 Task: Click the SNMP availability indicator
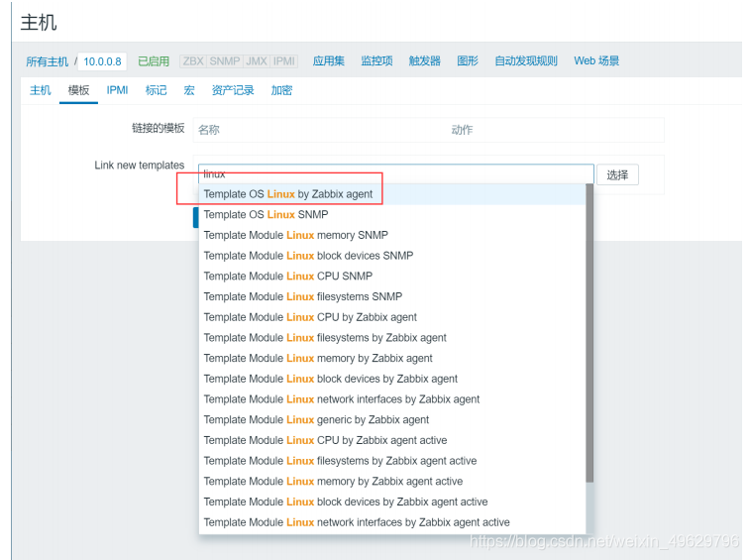(225, 61)
